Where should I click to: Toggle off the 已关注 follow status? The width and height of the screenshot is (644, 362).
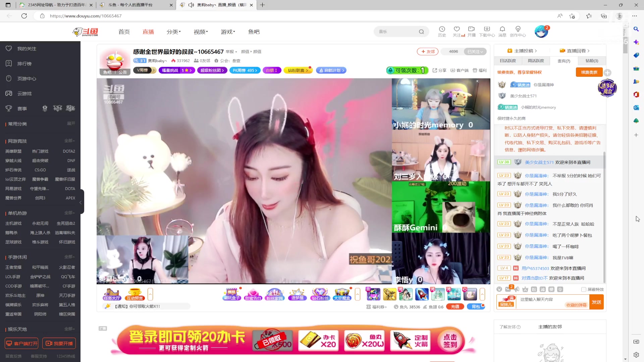tap(475, 51)
